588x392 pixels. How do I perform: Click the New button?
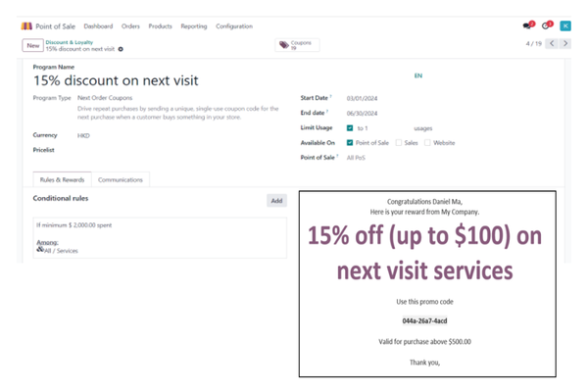point(32,46)
